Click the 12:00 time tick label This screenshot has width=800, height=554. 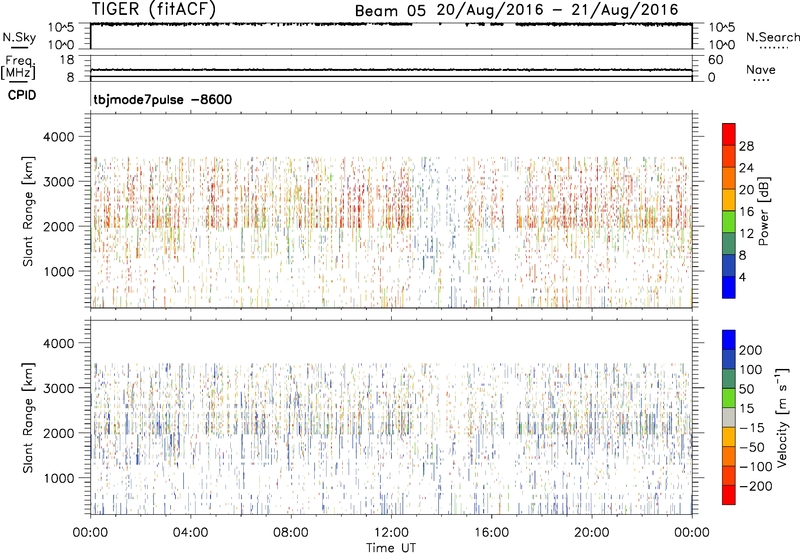(x=391, y=533)
